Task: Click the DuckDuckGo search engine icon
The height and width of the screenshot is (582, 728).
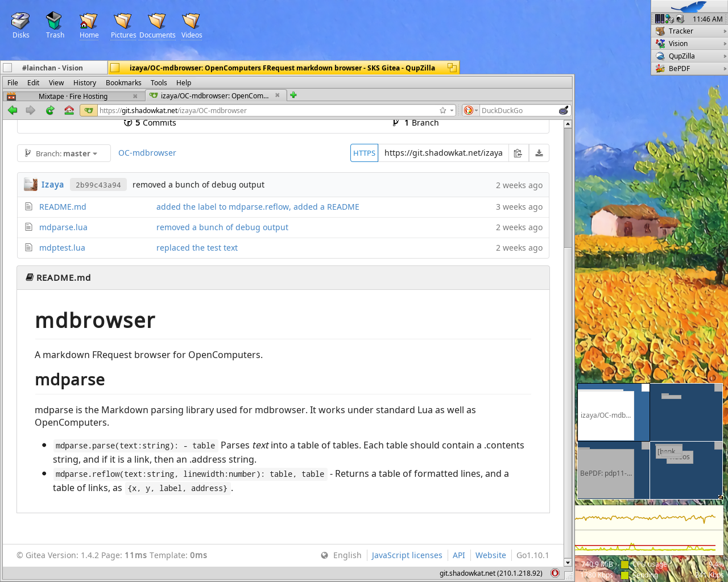Action: [468, 110]
